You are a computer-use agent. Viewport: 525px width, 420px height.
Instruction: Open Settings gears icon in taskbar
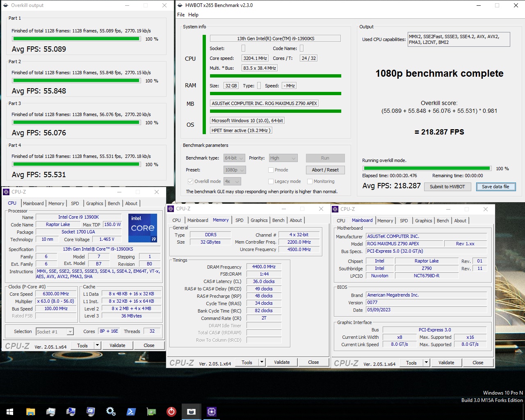(x=111, y=411)
